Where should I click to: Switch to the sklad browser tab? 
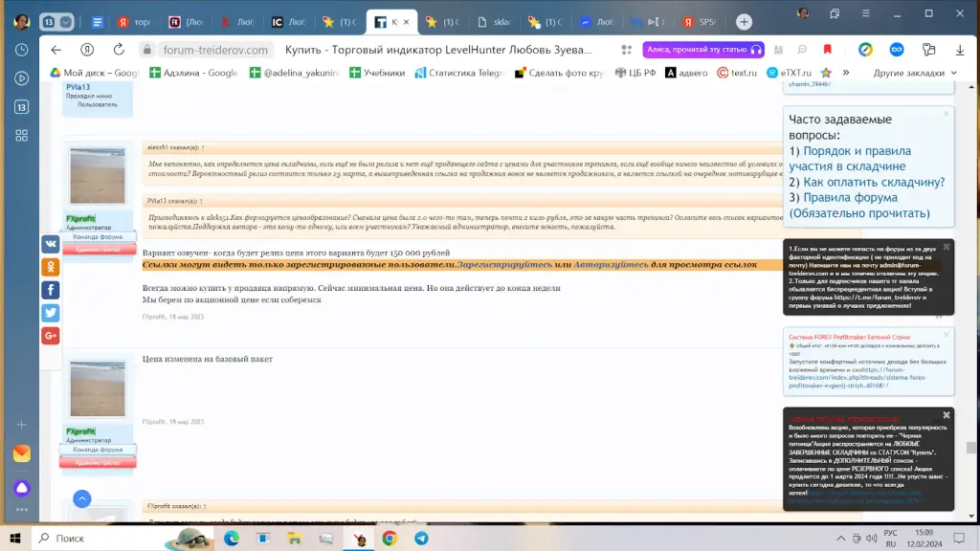[494, 22]
